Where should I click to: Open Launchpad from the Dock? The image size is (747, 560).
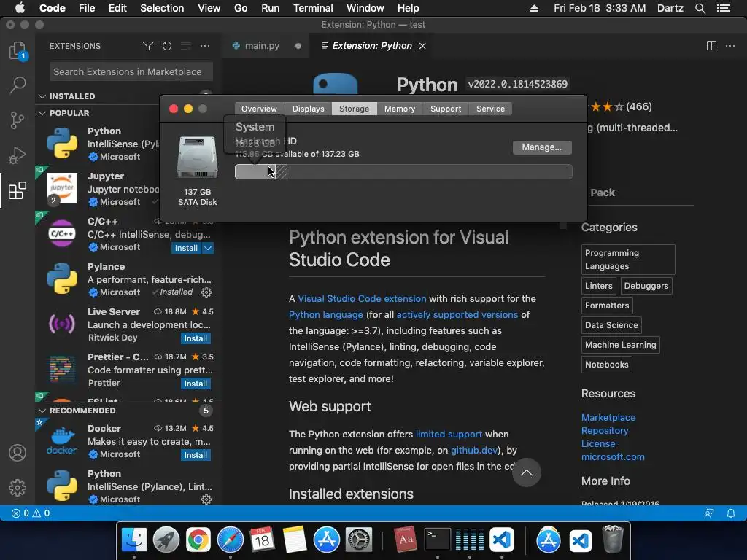pos(166,540)
